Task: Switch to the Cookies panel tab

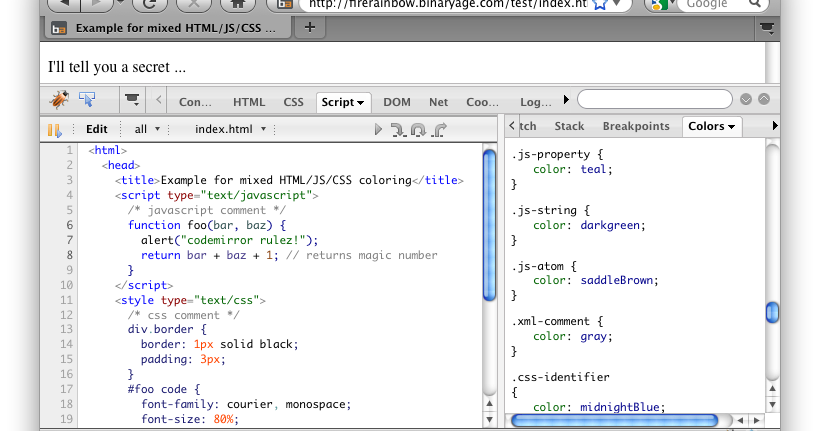Action: (482, 103)
